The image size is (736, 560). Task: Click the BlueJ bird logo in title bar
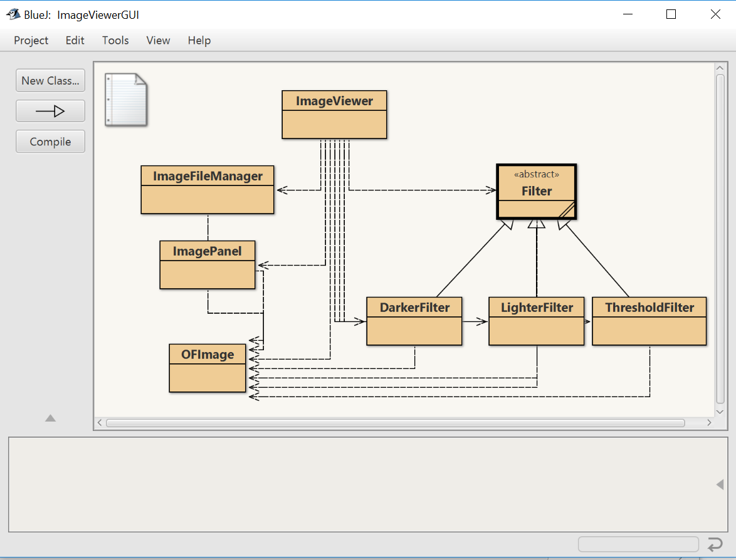tap(14, 13)
